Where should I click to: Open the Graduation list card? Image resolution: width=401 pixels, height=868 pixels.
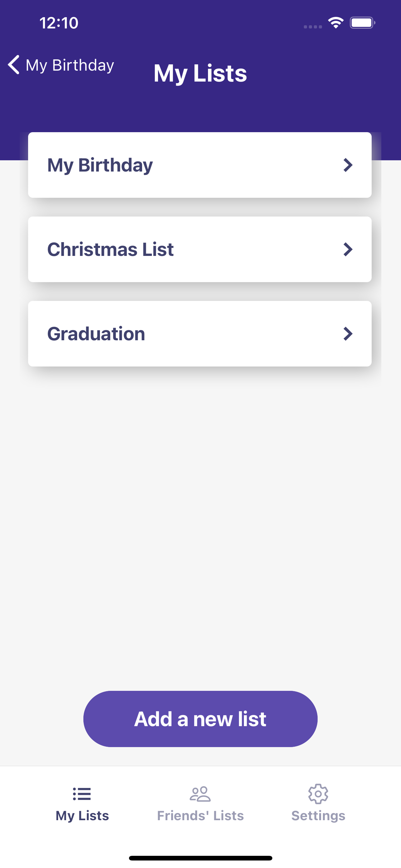(x=200, y=334)
